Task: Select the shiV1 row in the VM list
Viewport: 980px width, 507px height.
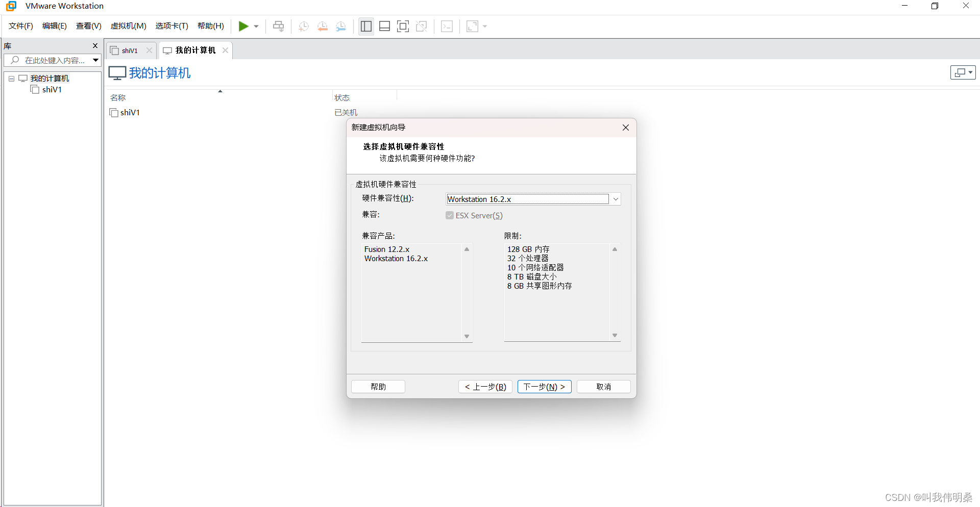Action: (130, 112)
